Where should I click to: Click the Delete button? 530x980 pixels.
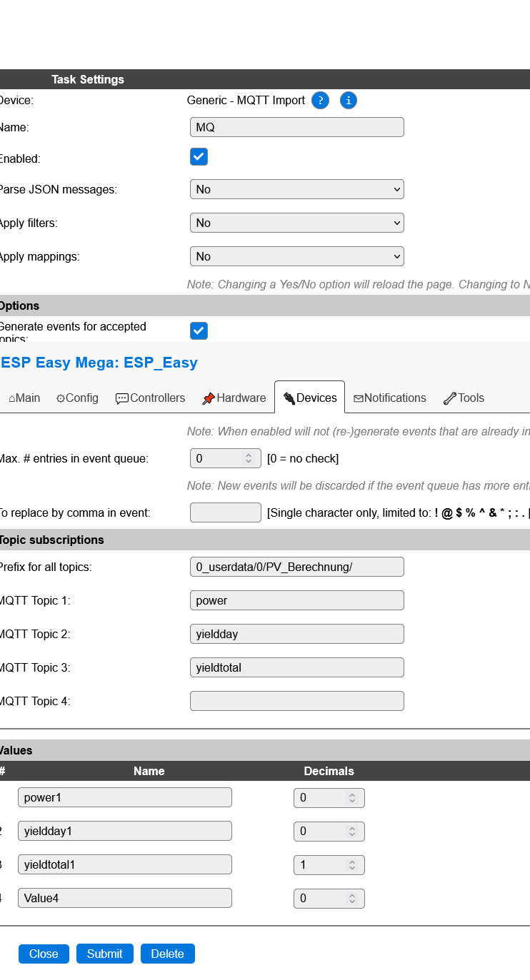pos(168,954)
